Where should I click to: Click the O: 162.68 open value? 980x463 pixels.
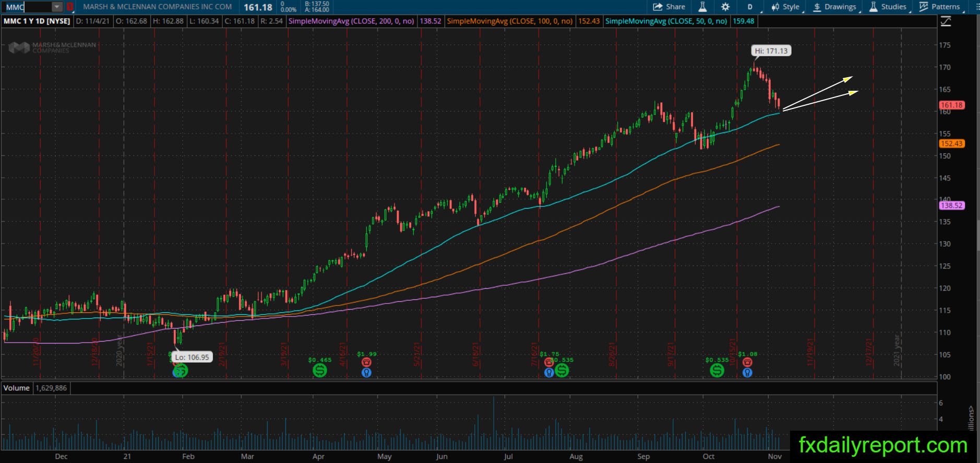[132, 21]
